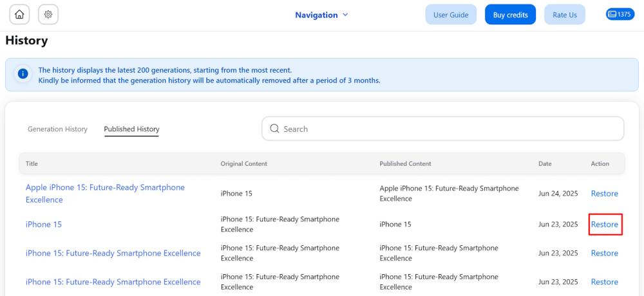
Task: Open the Navigation menu label
Action: click(316, 15)
